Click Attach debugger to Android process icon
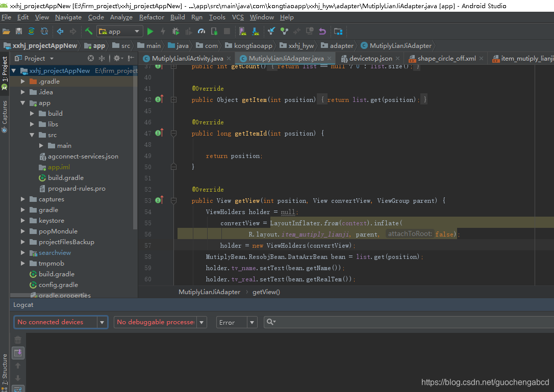The height and width of the screenshot is (392, 554). 214,32
